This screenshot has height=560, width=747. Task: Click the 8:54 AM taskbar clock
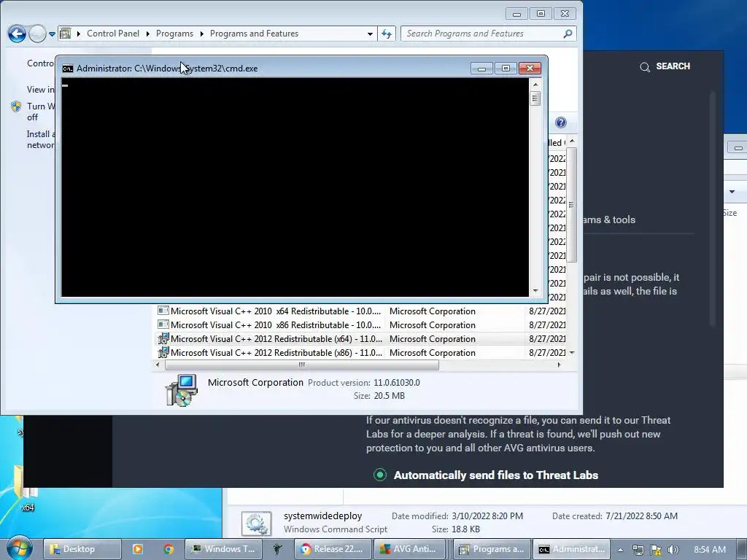tap(709, 550)
